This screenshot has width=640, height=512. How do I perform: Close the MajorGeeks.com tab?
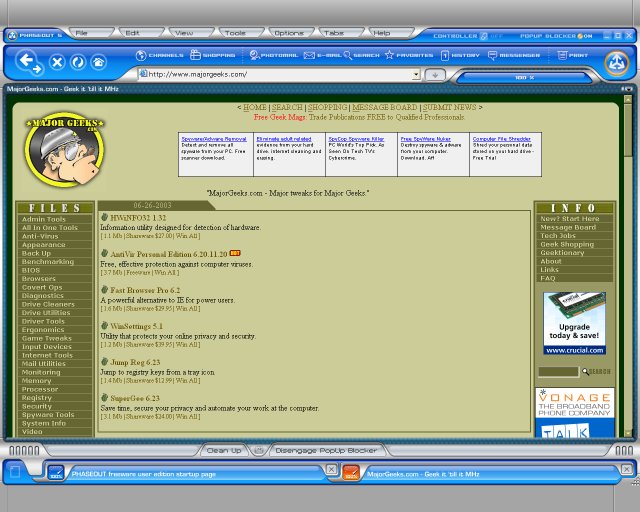pos(627,469)
